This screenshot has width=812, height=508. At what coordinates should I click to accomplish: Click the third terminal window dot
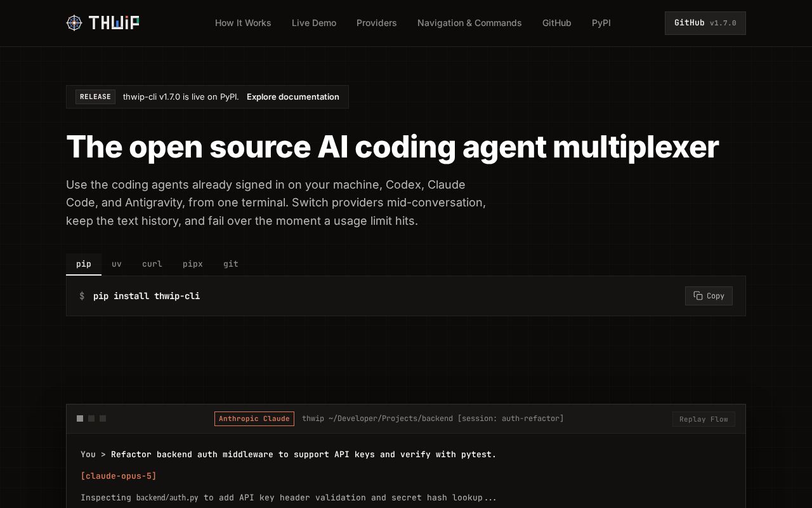(103, 418)
